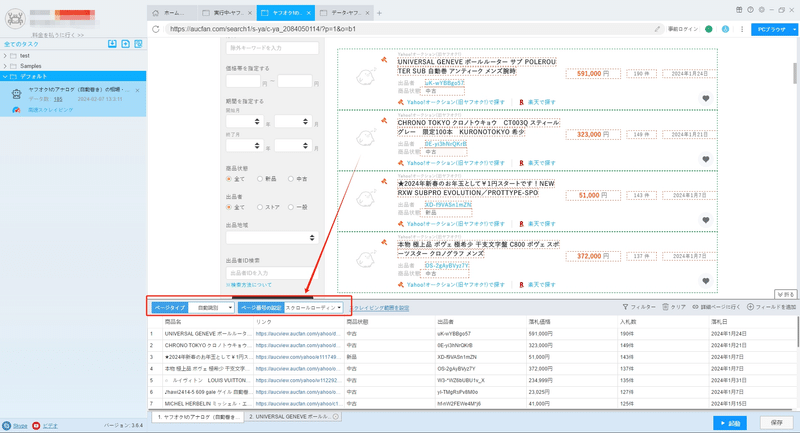800x433 pixels.
Task: Click the speedometer high-speed scraping icon
Action: [x=16, y=110]
